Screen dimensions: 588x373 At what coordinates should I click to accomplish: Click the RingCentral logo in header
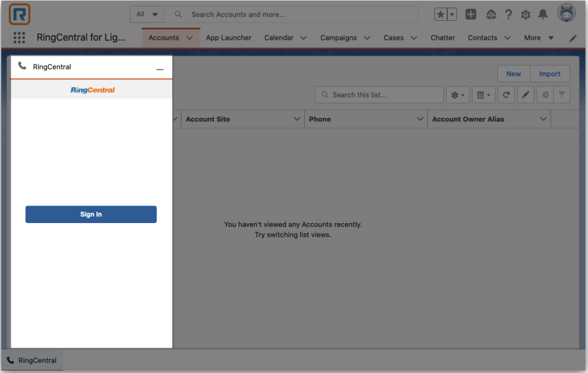(20, 14)
